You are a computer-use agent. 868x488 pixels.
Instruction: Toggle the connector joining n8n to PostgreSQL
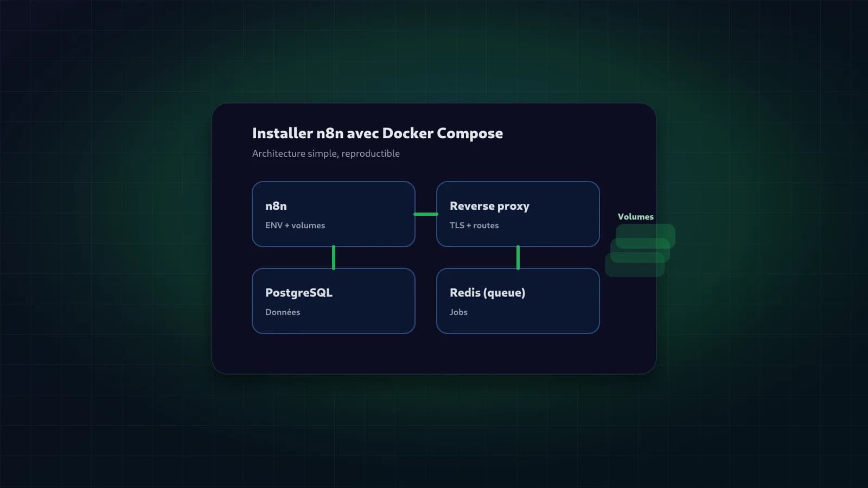tap(333, 257)
